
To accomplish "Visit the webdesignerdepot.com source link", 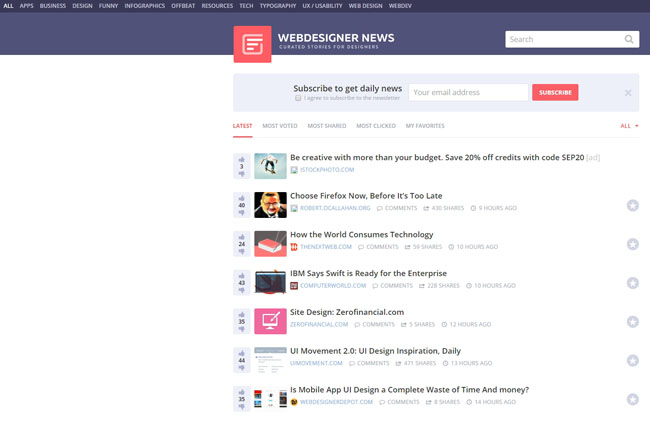I will click(x=336, y=402).
